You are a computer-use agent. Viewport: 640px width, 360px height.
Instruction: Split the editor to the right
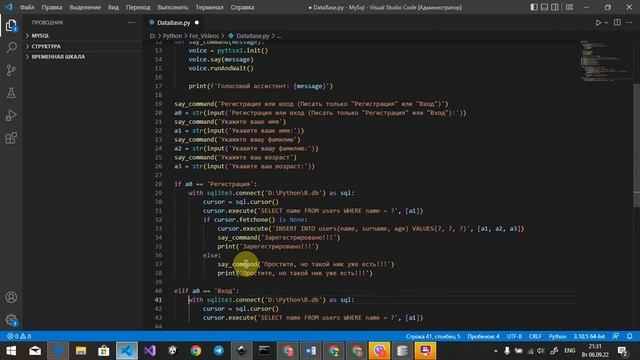click(617, 23)
